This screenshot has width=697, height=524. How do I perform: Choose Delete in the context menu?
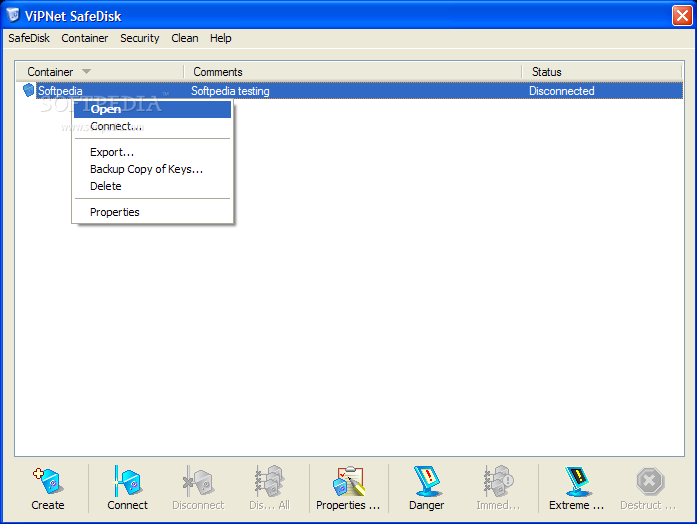[152, 186]
